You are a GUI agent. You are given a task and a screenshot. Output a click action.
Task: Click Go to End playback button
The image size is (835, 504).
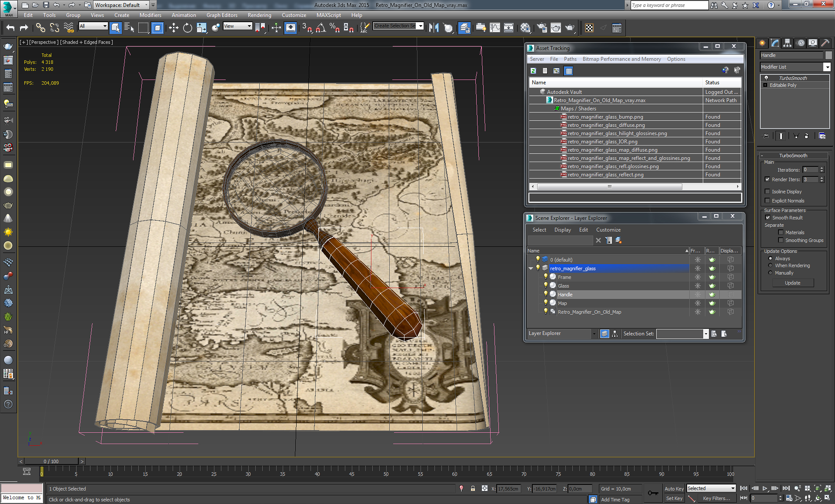[786, 488]
